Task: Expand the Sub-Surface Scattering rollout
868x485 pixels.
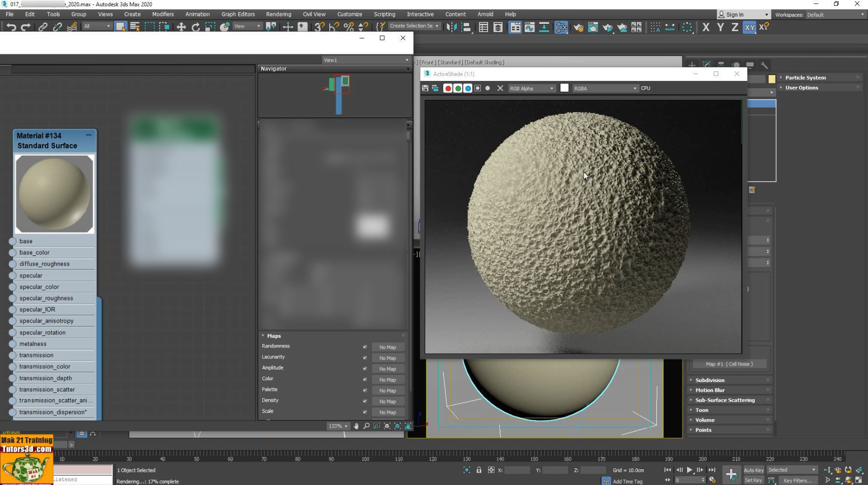Action: tap(725, 400)
